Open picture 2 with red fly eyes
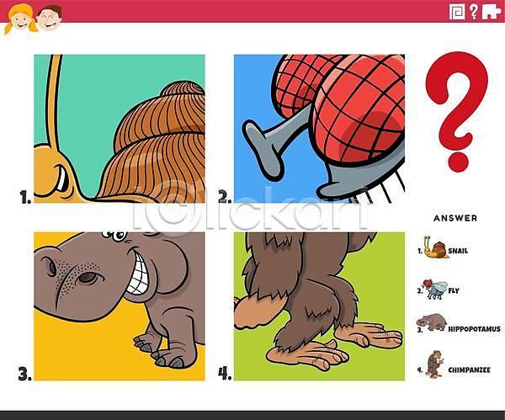The height and width of the screenshot is (420, 505). (x=319, y=129)
